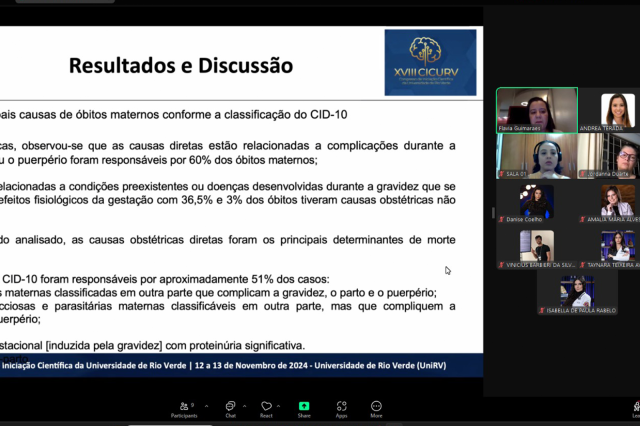Click the React heart icon

coord(266,408)
